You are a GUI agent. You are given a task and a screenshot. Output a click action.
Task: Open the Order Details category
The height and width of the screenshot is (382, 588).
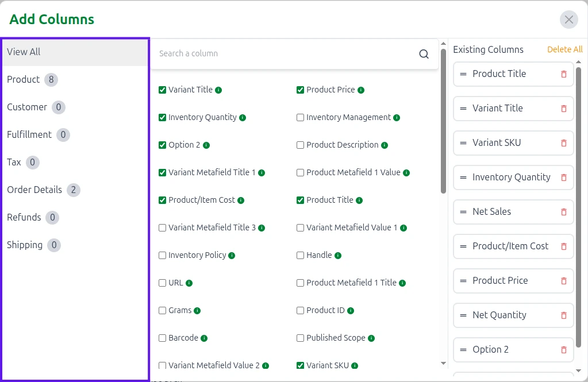tap(34, 190)
